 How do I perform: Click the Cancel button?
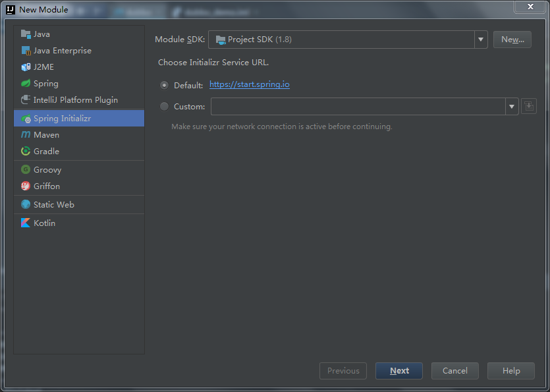455,371
